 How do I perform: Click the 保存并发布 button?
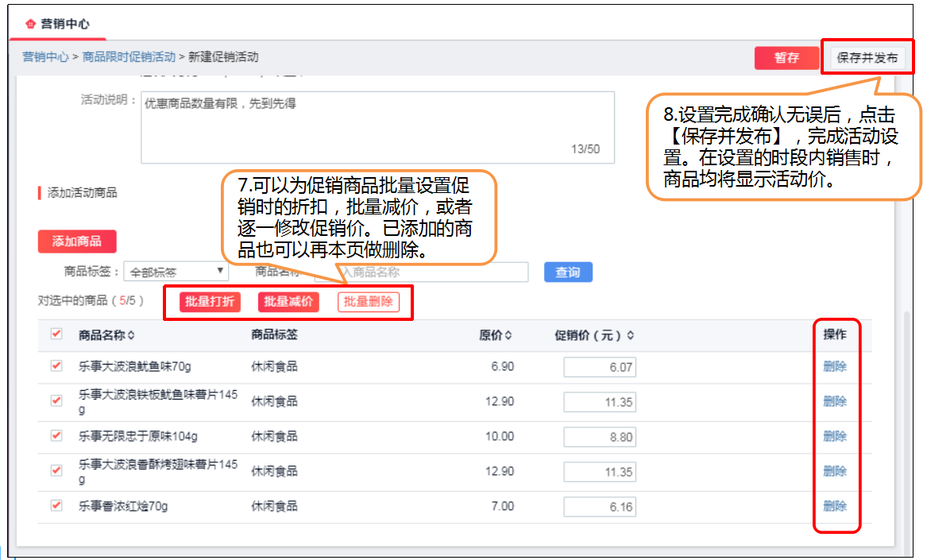click(x=867, y=57)
